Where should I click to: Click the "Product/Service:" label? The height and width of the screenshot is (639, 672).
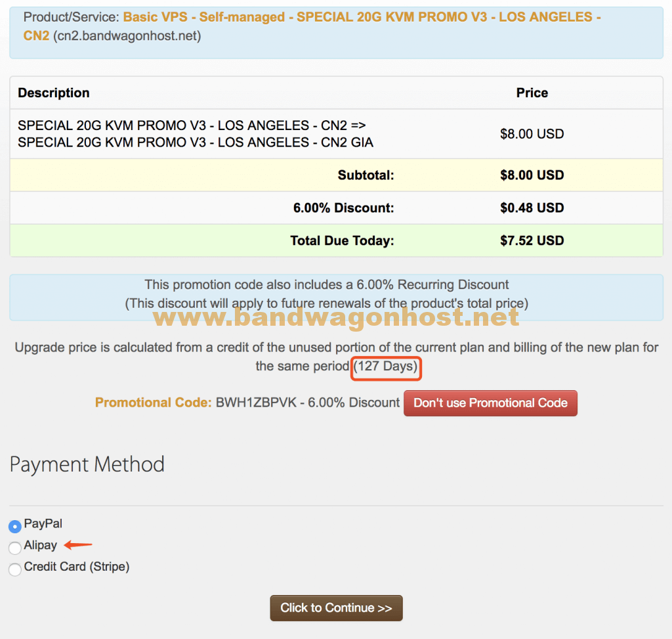pyautogui.click(x=71, y=17)
